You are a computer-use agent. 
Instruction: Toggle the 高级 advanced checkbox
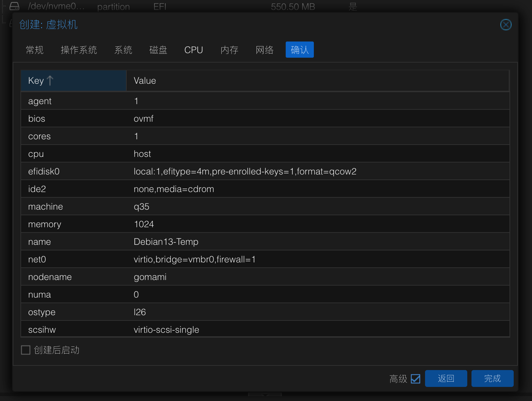pos(416,379)
